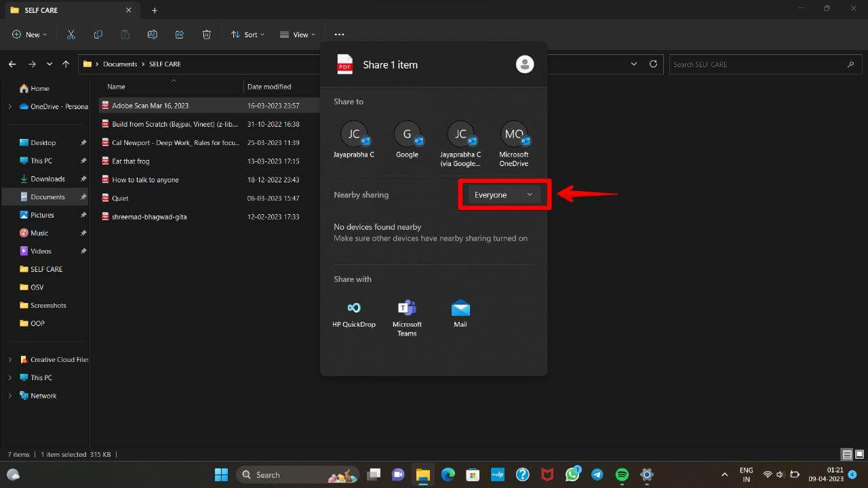868x488 pixels.
Task: Switch to large icons view button
Action: coord(859,454)
